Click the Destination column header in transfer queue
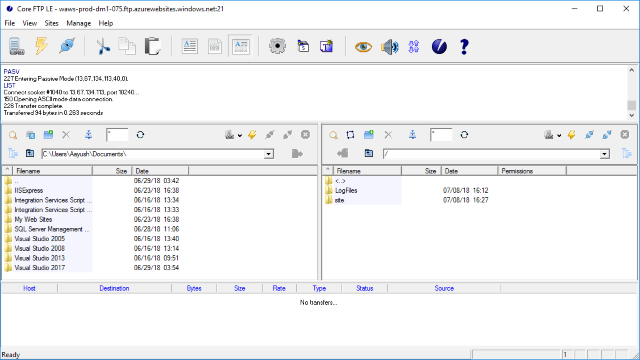 [114, 288]
